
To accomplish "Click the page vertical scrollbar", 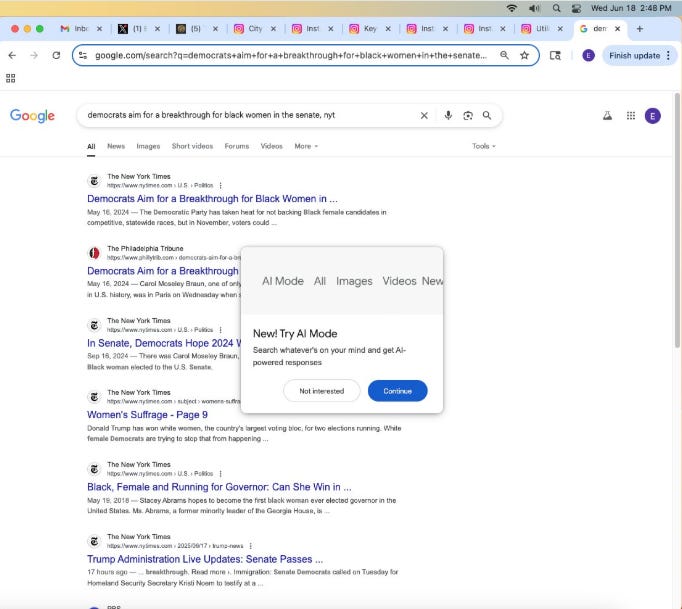I will pyautogui.click(x=677, y=220).
